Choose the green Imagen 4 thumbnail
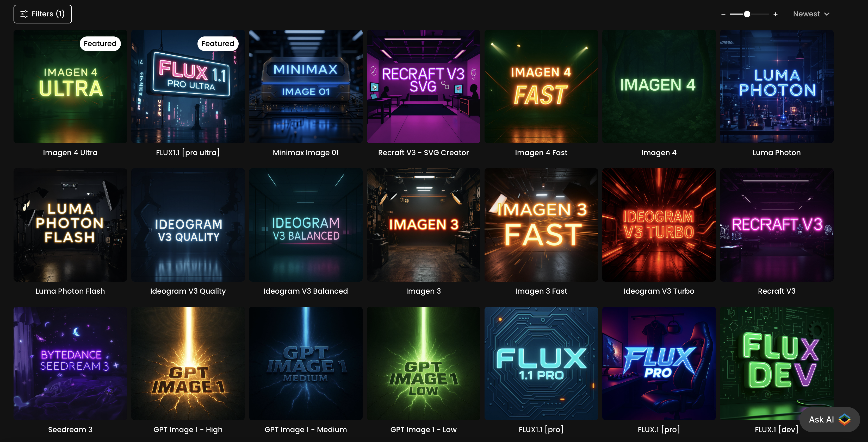The image size is (868, 442). 659,86
